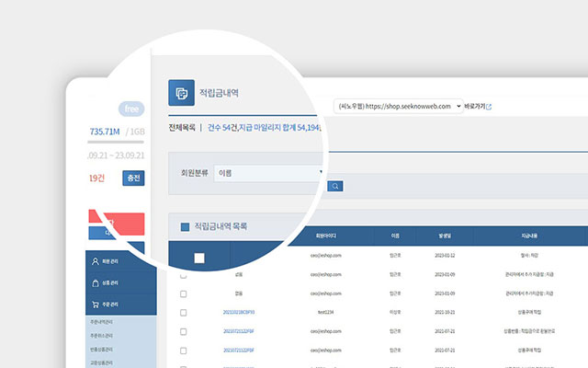The image size is (588, 368).
Task: Toggle the select-all checkbox in table header
Action: pos(199,258)
